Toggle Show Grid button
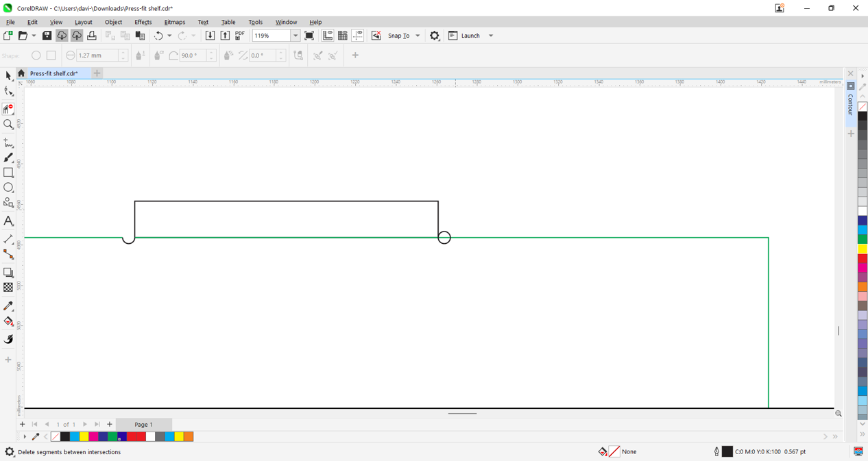The height and width of the screenshot is (461, 868). coord(343,36)
